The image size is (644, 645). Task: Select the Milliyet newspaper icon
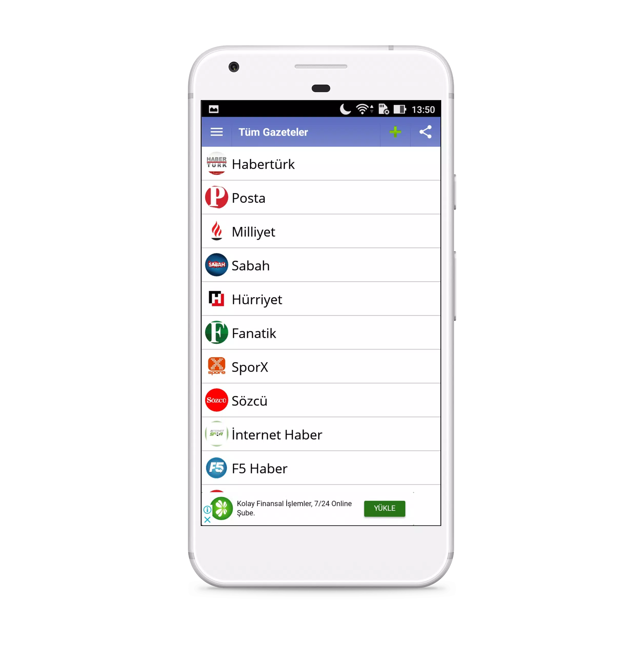click(215, 231)
